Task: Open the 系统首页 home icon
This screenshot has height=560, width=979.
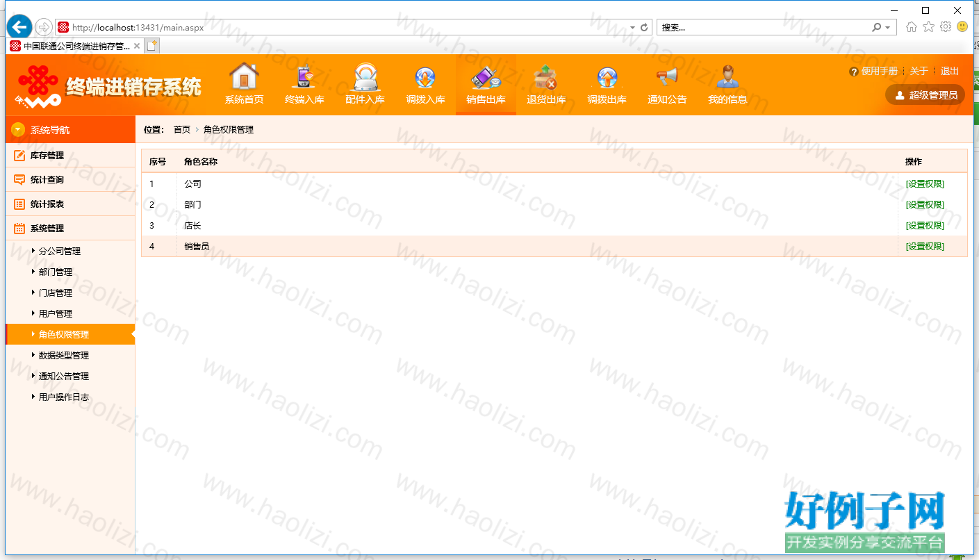Action: pyautogui.click(x=244, y=77)
